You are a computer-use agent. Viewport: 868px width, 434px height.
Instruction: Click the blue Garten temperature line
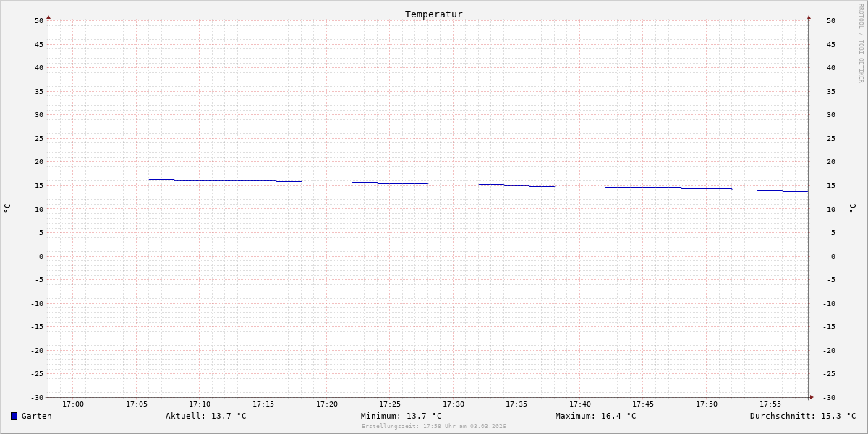point(428,184)
